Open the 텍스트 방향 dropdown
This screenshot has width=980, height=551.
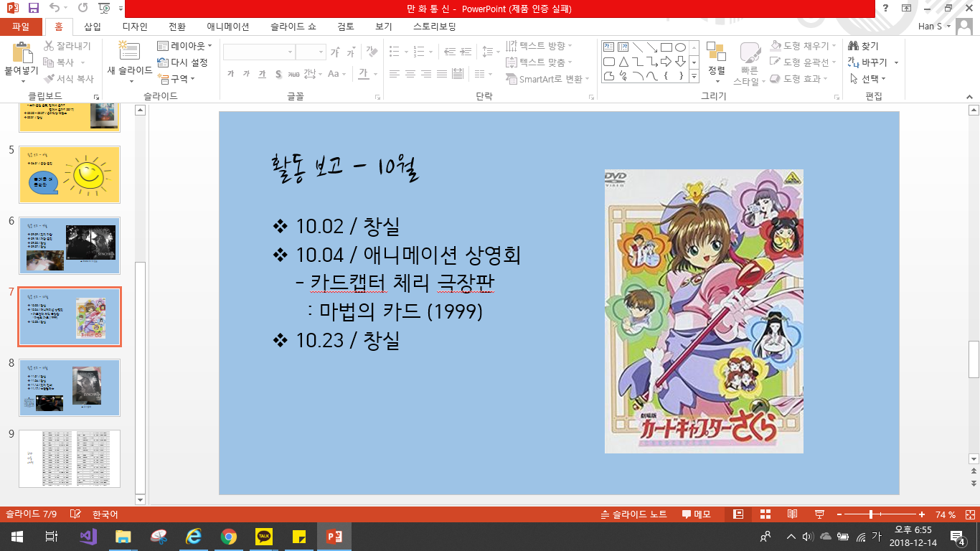[540, 46]
